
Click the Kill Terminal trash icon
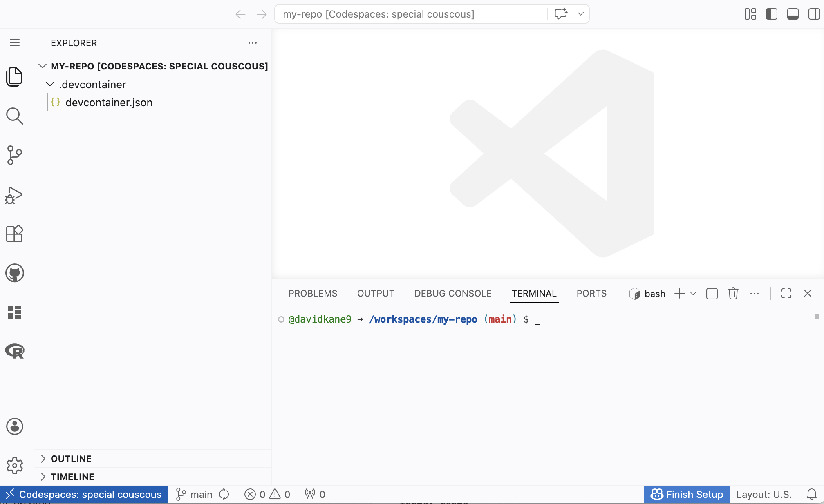733,294
